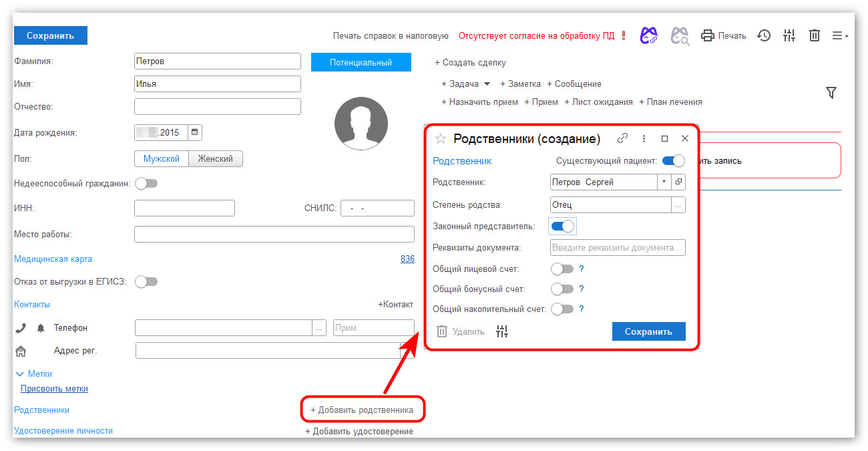Click + План лечения action
The image size is (868, 451).
[670, 102]
